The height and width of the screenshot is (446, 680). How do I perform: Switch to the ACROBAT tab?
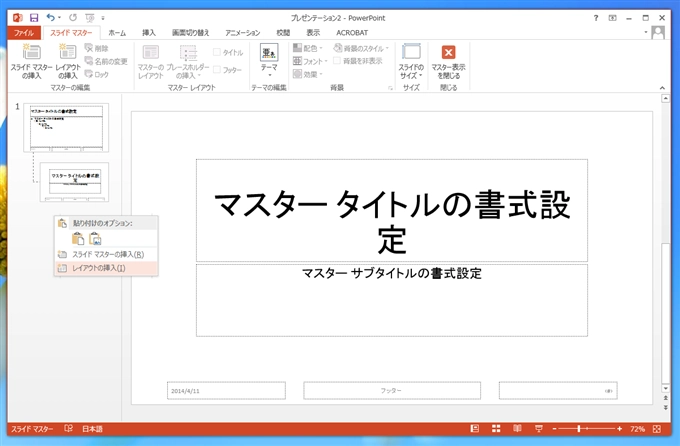coord(352,33)
